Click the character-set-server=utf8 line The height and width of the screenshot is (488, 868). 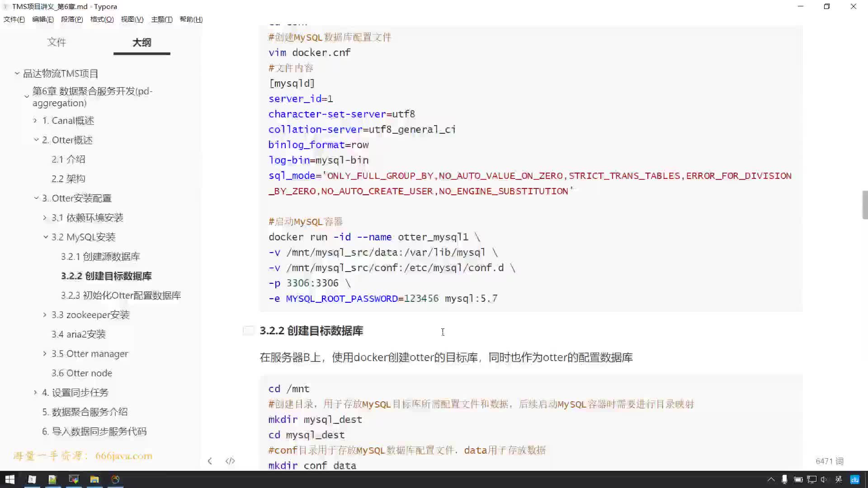point(341,114)
